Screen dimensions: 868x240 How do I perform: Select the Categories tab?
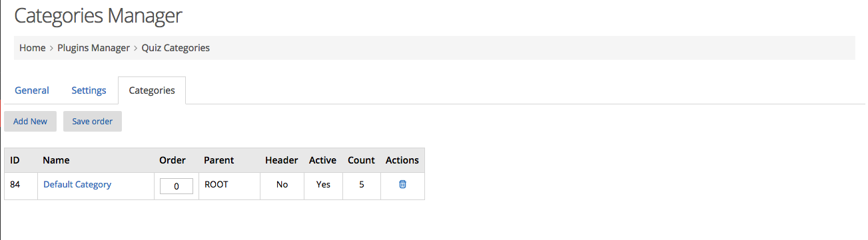click(152, 90)
